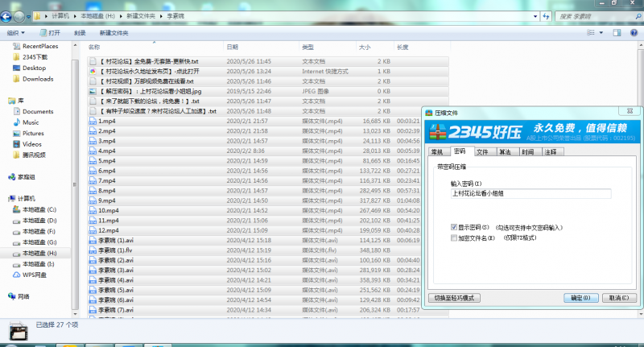Uncheck the 显示密码 checkbox

pos(455,228)
